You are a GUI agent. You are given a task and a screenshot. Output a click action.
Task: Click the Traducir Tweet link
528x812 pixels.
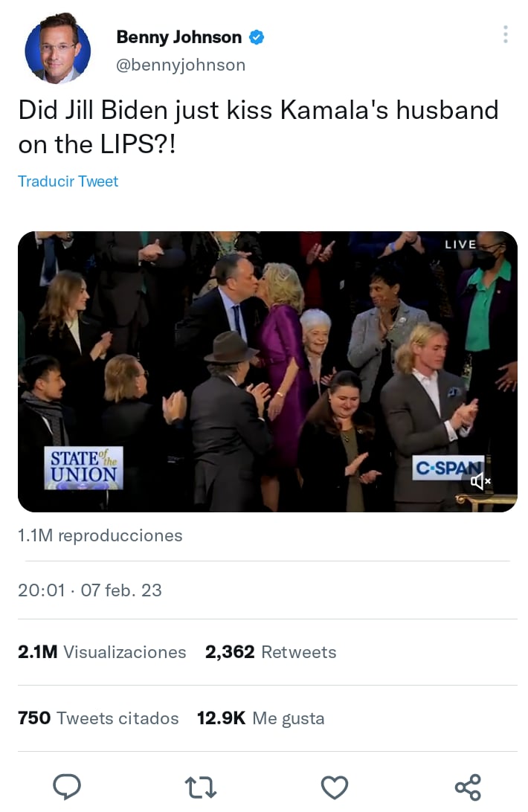pos(68,181)
